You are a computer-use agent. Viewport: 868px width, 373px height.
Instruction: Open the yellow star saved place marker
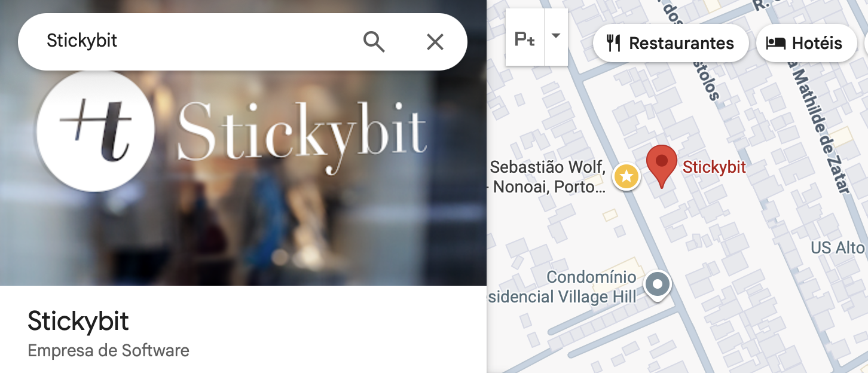[626, 176]
